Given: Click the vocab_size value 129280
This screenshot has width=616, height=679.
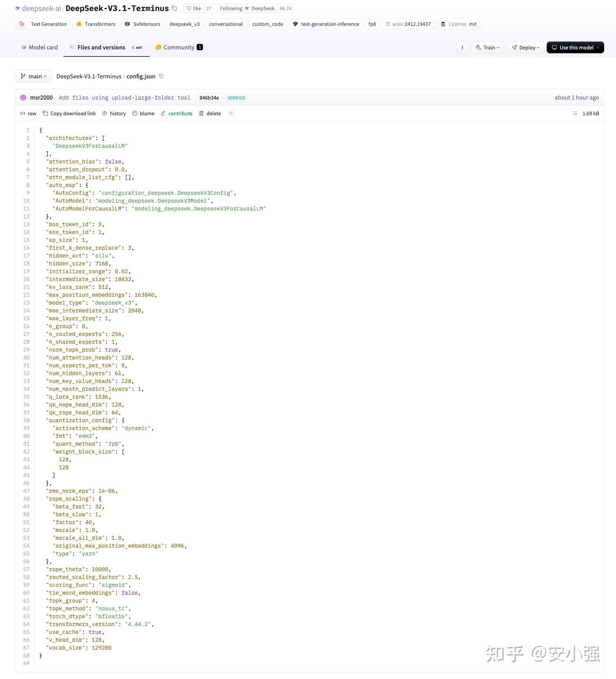Looking at the screenshot, I should (101, 648).
